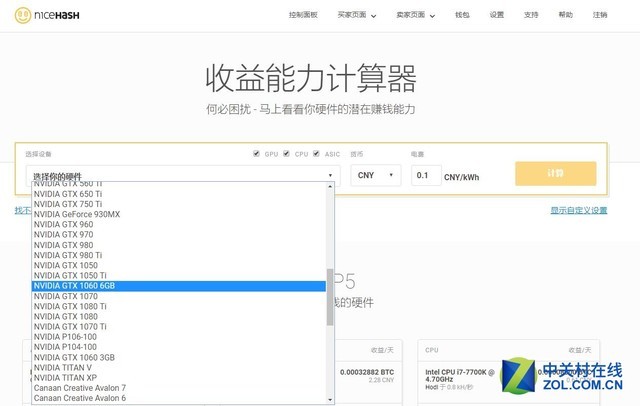Select NVIDIA TITAN V option
This screenshot has width=640, height=406.
(179, 368)
